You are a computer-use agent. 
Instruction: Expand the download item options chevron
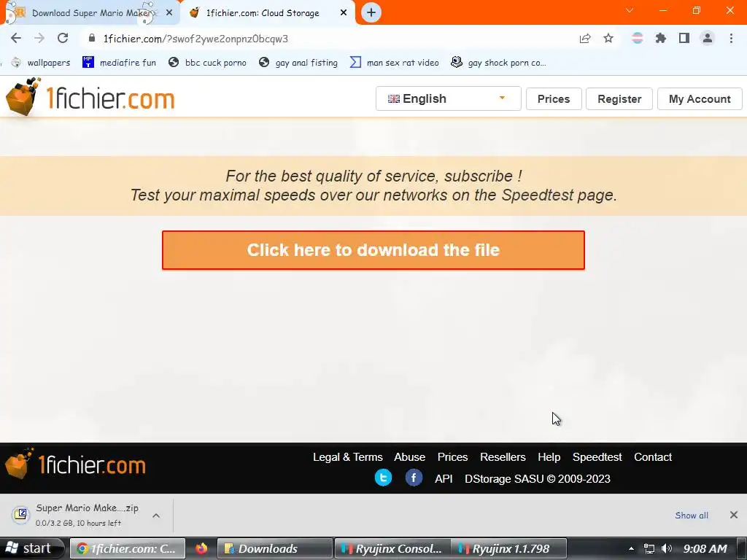pyautogui.click(x=156, y=516)
